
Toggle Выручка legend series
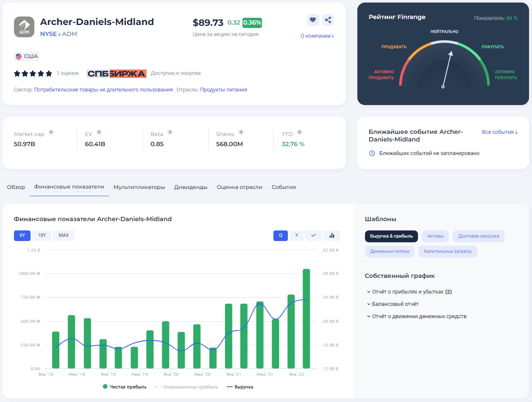(x=240, y=387)
